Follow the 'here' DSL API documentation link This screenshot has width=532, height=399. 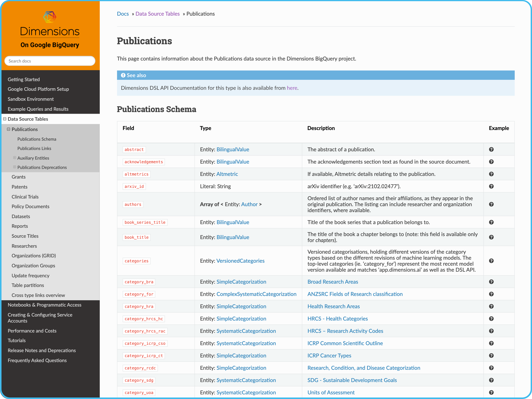click(x=292, y=88)
